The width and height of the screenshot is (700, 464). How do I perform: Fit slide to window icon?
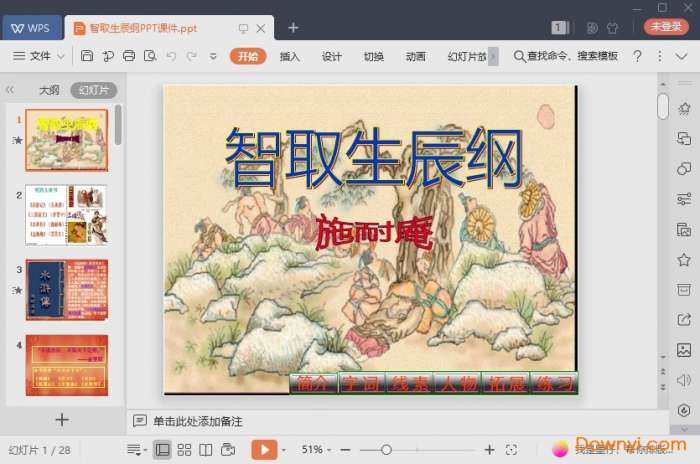click(511, 450)
